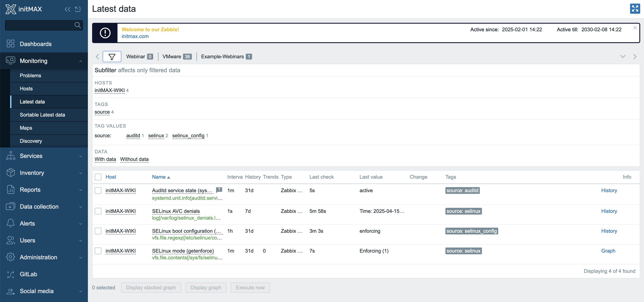Toggle select-all checkbox in table header
This screenshot has height=302, width=644.
(98, 177)
